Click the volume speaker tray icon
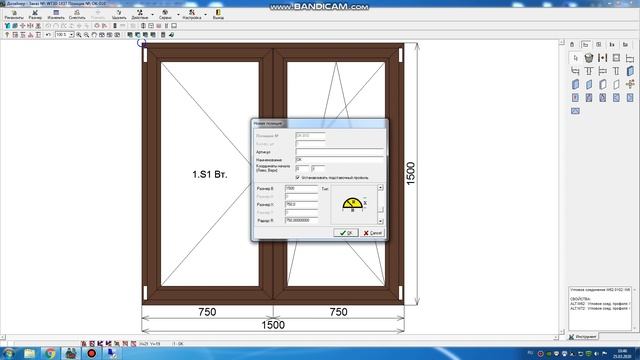This screenshot has height=360, width=640. coord(596,353)
